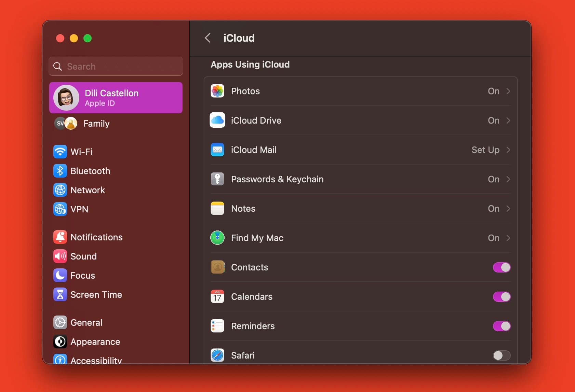This screenshot has width=575, height=392.
Task: Select the Photos app icon
Action: [217, 91]
